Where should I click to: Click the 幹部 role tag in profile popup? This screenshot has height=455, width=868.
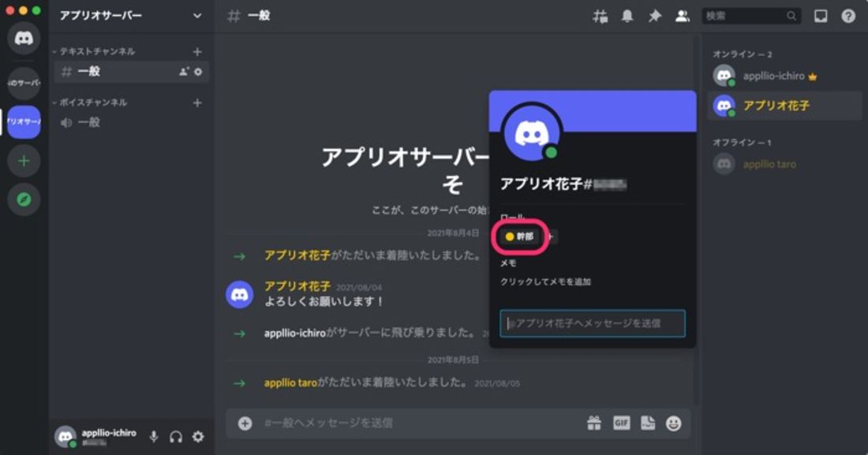[520, 237]
